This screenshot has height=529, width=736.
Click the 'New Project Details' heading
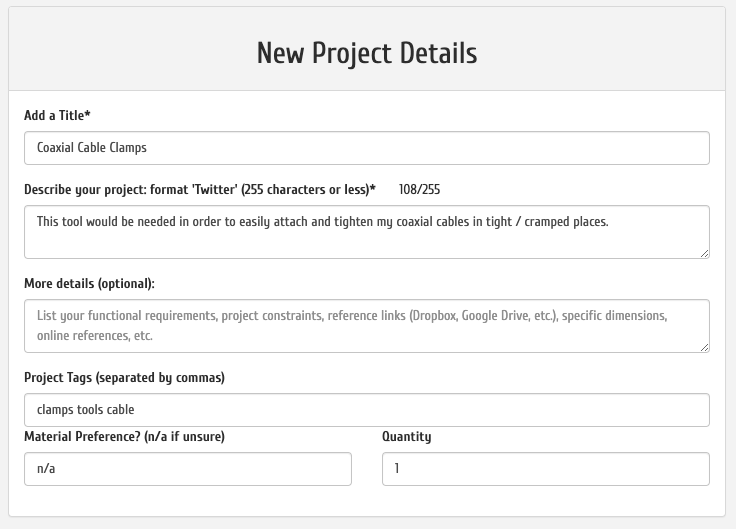[x=366, y=53]
